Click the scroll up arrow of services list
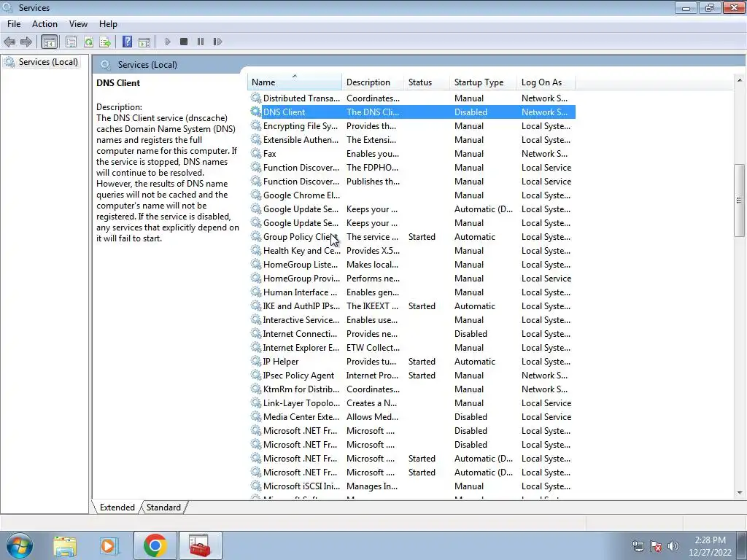 pyautogui.click(x=740, y=80)
